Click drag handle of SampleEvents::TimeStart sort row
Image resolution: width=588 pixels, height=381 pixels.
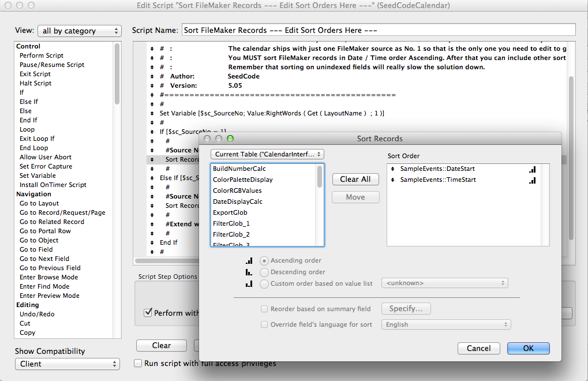(x=393, y=180)
